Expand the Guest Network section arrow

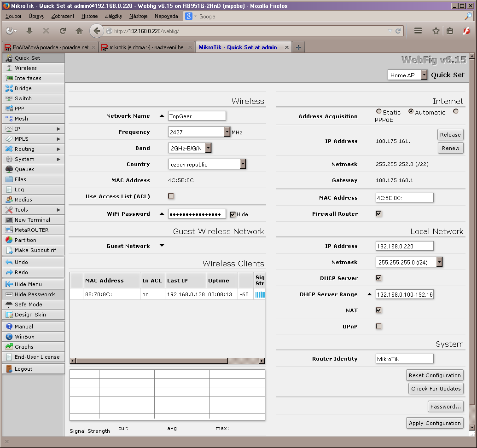pyautogui.click(x=162, y=246)
